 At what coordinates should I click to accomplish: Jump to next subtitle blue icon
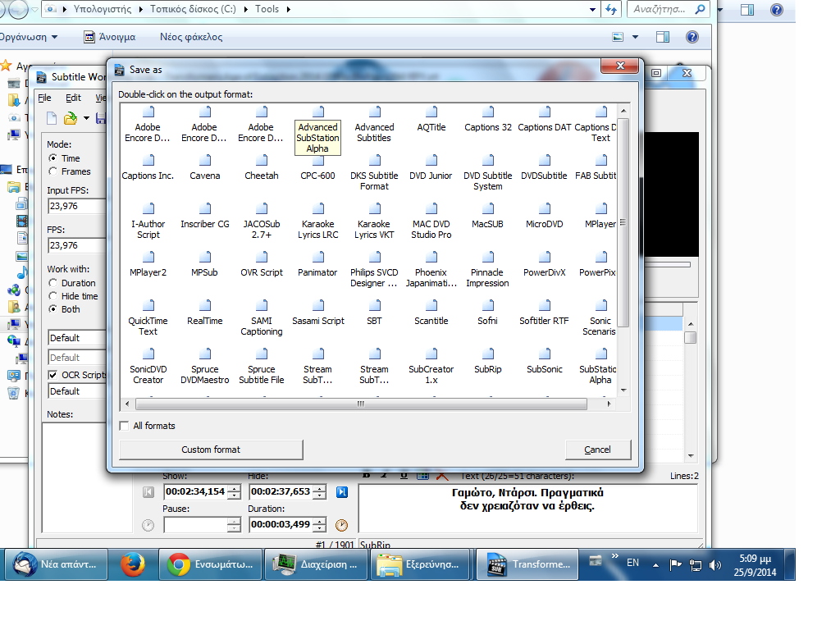click(342, 492)
